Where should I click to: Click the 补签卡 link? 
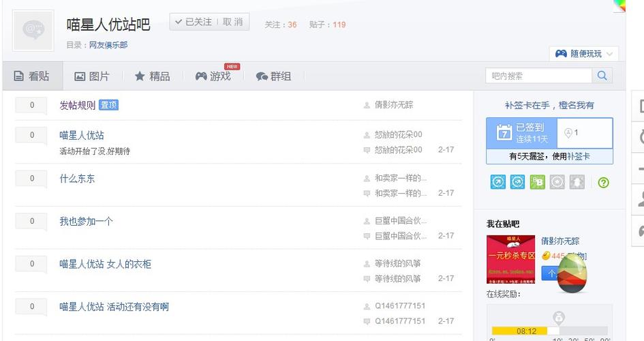click(579, 156)
